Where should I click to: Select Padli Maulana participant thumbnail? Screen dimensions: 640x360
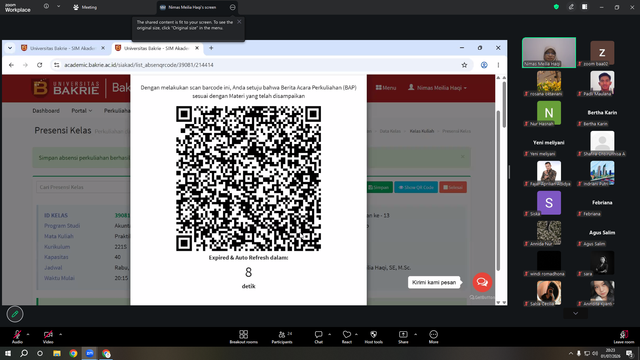click(x=602, y=83)
